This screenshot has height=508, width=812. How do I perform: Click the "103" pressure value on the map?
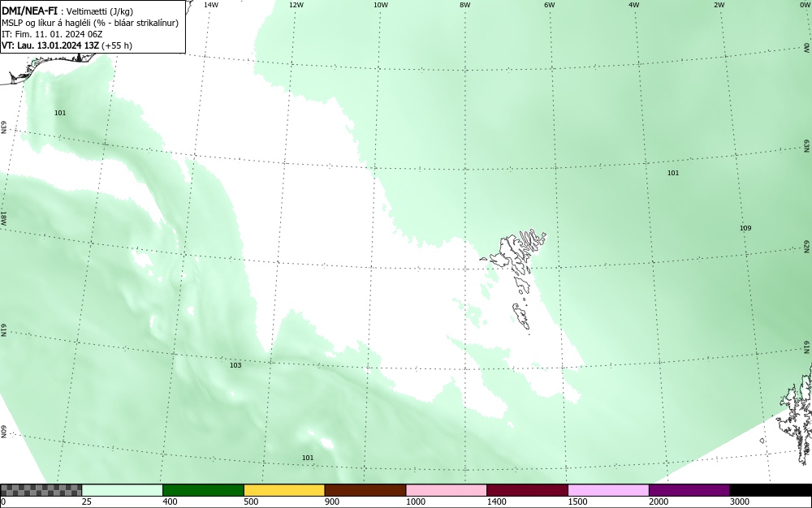(x=235, y=365)
